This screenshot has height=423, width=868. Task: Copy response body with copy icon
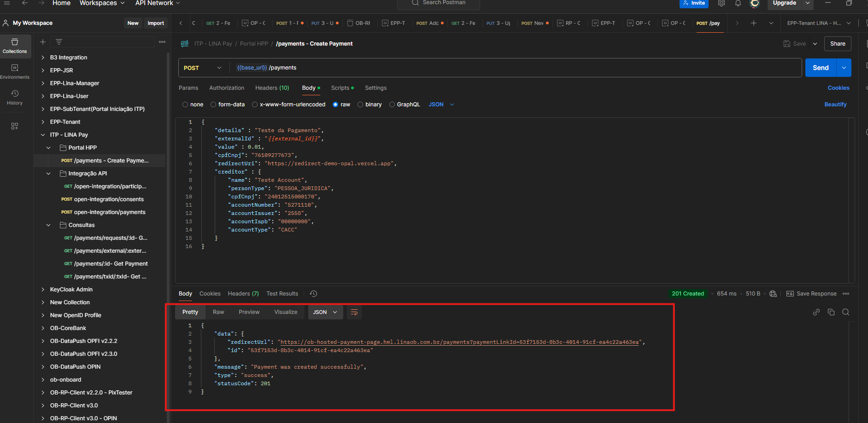pos(831,312)
